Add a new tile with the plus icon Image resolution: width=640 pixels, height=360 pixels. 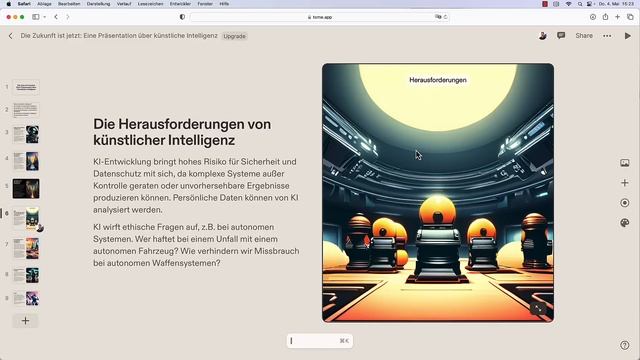tap(624, 183)
